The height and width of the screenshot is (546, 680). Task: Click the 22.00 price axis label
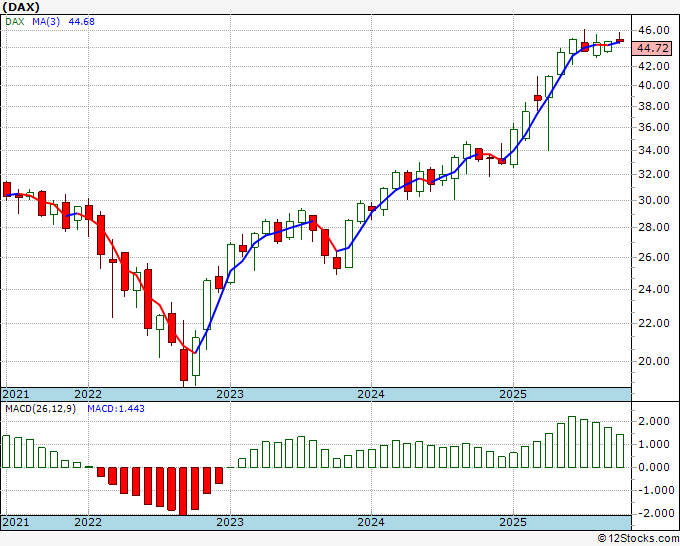(x=654, y=323)
